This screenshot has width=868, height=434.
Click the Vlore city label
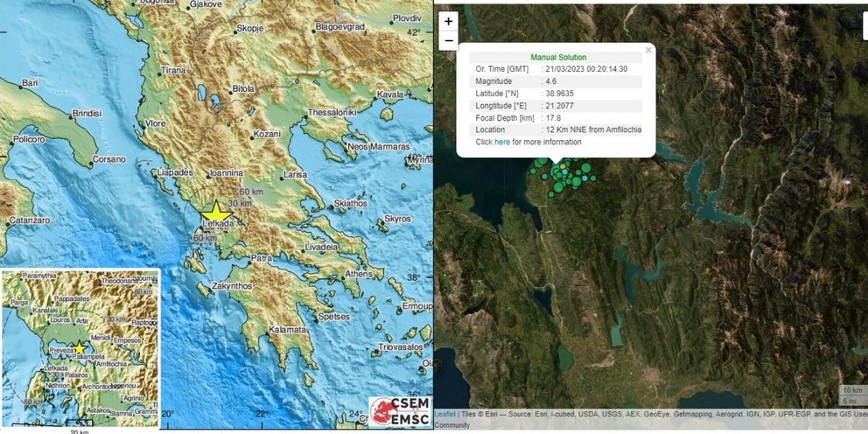coord(156,123)
